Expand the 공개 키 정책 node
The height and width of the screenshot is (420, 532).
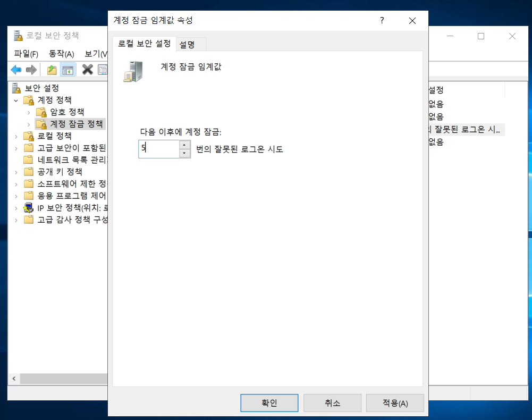click(x=16, y=172)
